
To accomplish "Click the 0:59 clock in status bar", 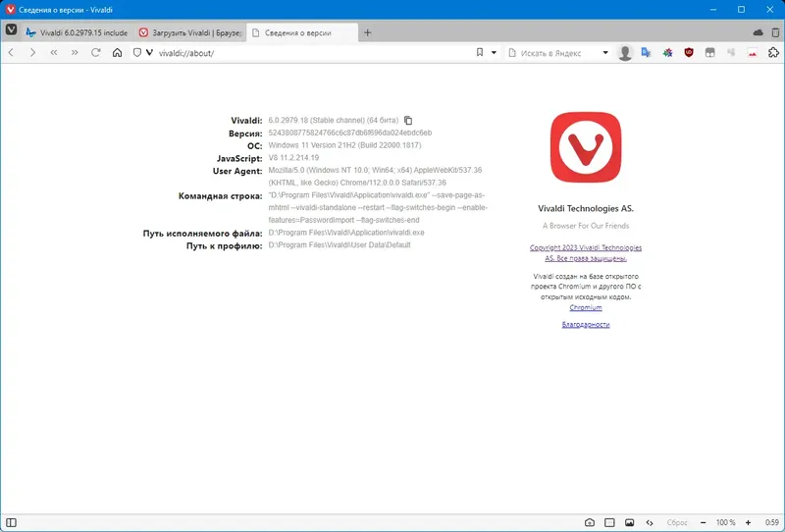I will 772,522.
